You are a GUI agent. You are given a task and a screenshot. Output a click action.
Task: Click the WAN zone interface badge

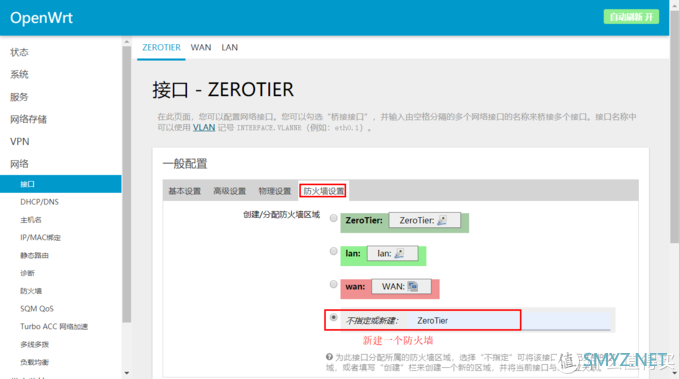[401, 286]
